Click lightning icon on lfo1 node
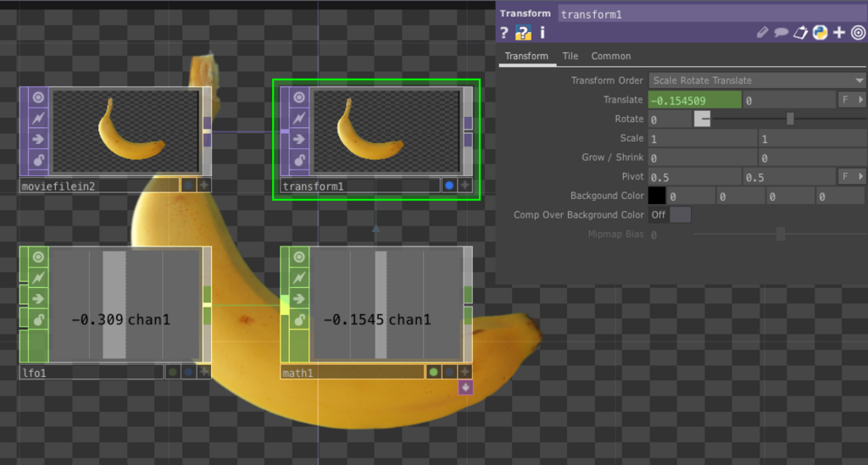This screenshot has height=465, width=868. click(38, 278)
